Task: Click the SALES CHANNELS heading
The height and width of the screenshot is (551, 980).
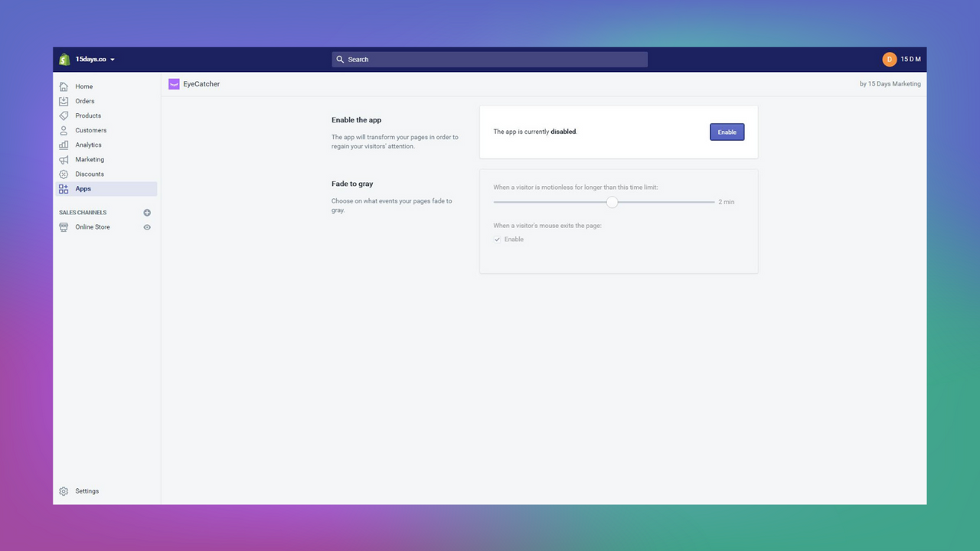Action: point(83,213)
